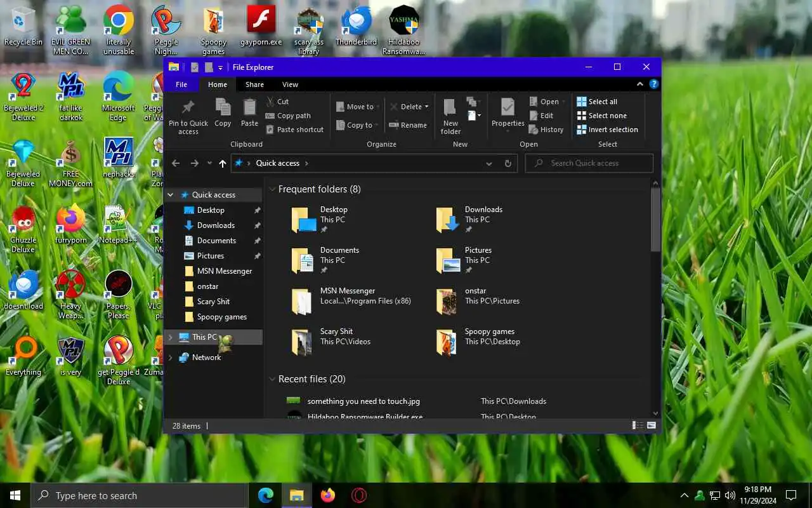Click the Cut scissors command

click(277, 102)
